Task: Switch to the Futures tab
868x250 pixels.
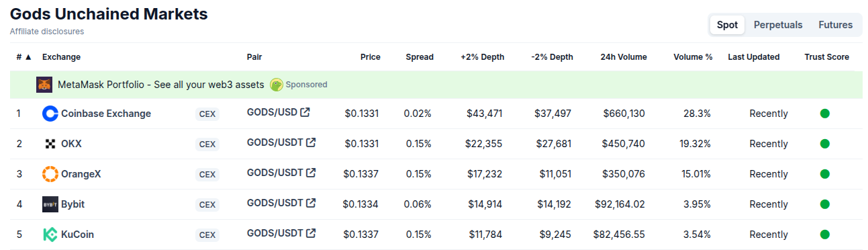Action: point(836,25)
